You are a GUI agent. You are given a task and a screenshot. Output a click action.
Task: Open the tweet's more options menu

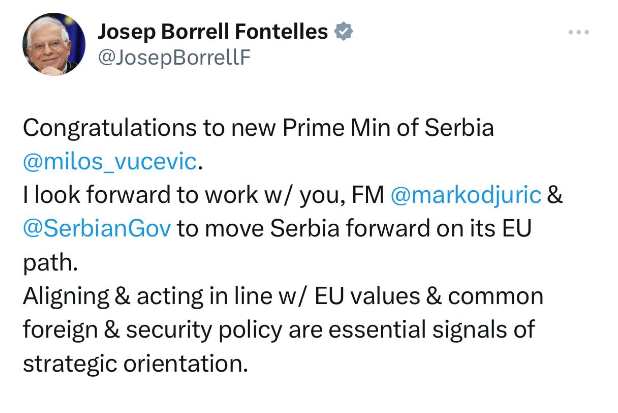coord(579,32)
